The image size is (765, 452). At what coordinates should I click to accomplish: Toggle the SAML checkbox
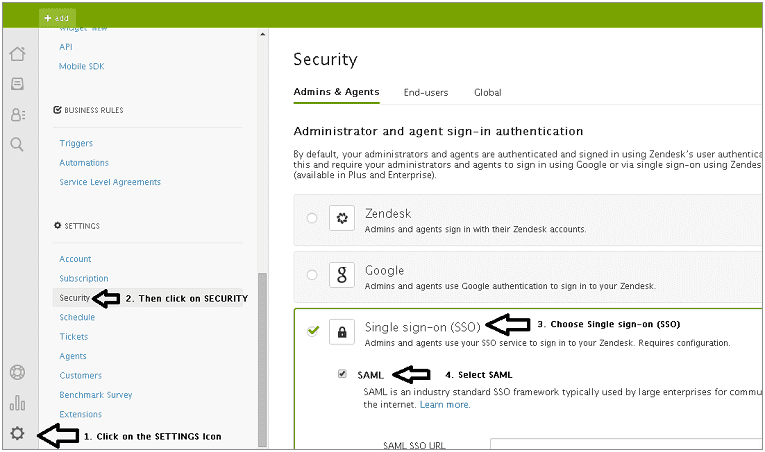tap(342, 374)
